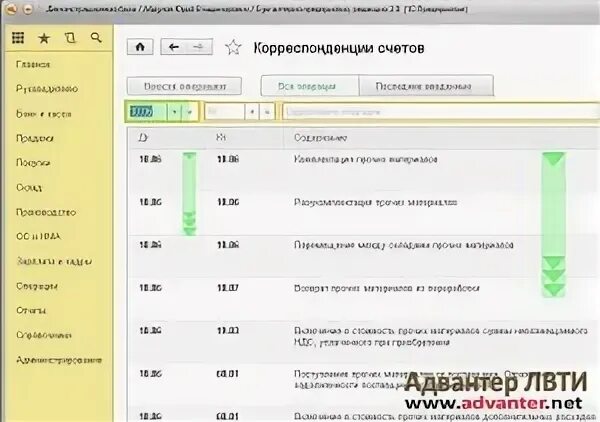Clear the credit account filter field

coord(267,112)
